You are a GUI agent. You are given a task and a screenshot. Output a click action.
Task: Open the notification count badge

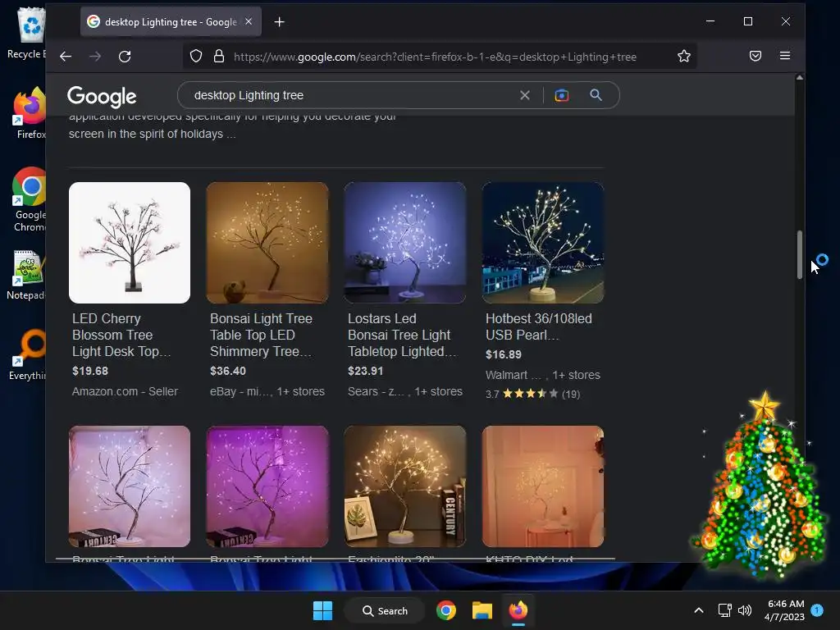pyautogui.click(x=817, y=610)
